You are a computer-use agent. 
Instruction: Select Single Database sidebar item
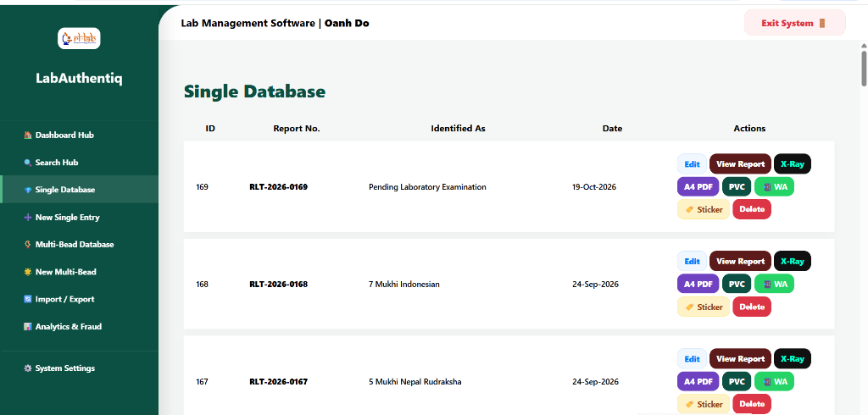(x=79, y=189)
